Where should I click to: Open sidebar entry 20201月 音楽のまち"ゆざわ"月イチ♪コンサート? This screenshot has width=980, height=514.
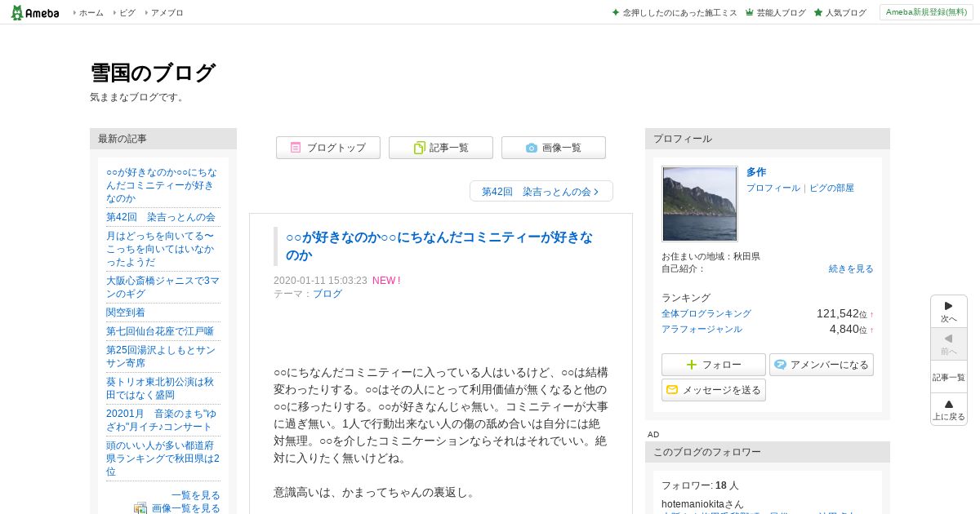coord(161,420)
